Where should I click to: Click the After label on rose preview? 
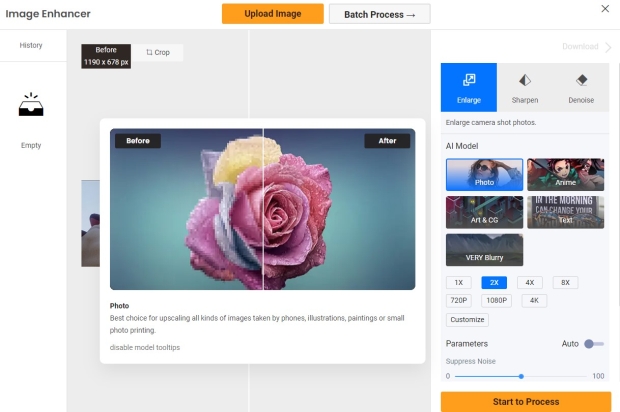pos(387,141)
